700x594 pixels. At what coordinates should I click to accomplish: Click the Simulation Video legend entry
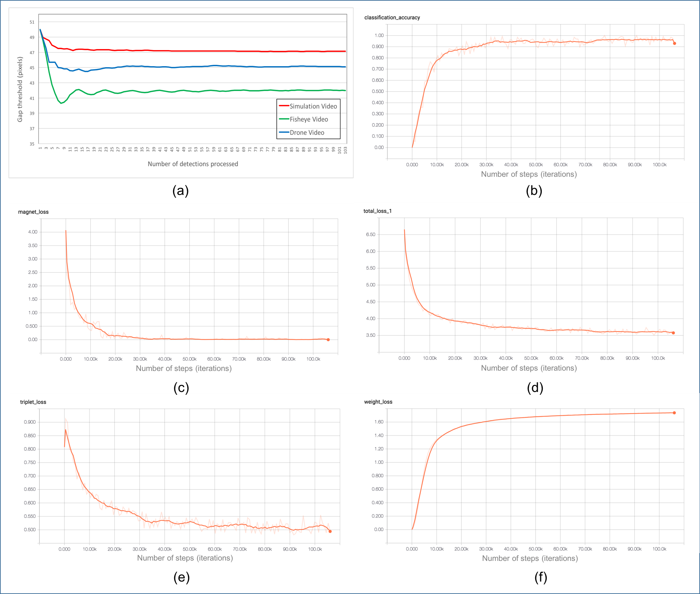[x=313, y=106]
